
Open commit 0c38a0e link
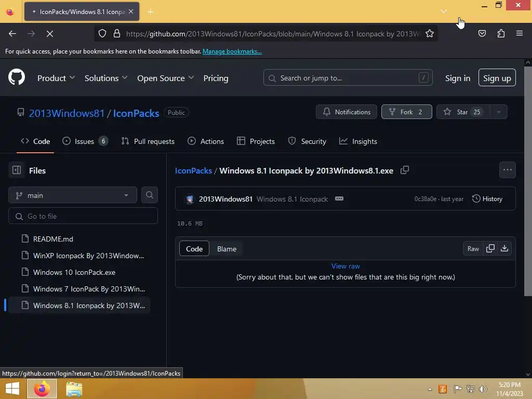point(425,199)
